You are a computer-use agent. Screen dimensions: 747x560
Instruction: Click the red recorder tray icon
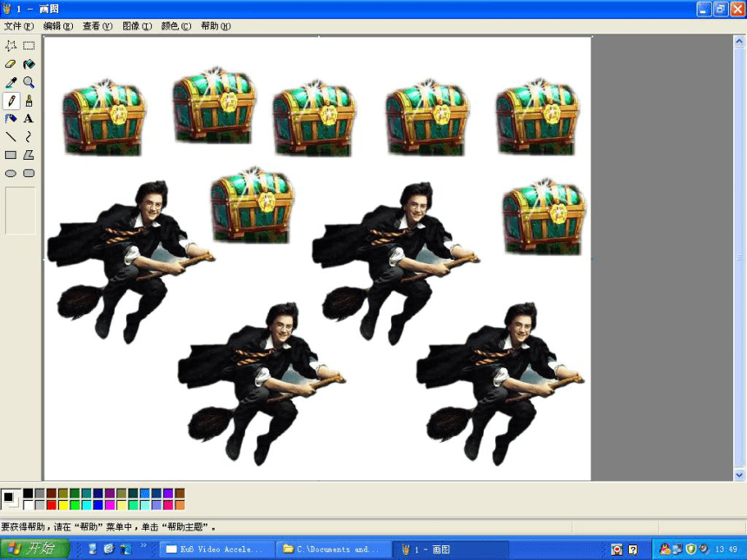(x=617, y=550)
